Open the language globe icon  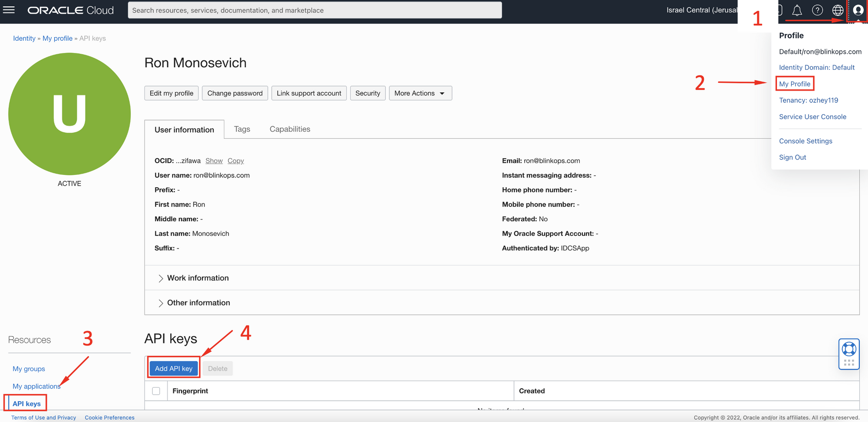(x=838, y=10)
